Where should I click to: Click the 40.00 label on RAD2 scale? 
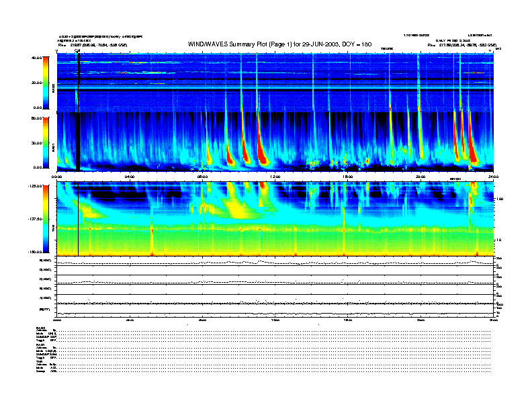click(x=36, y=58)
